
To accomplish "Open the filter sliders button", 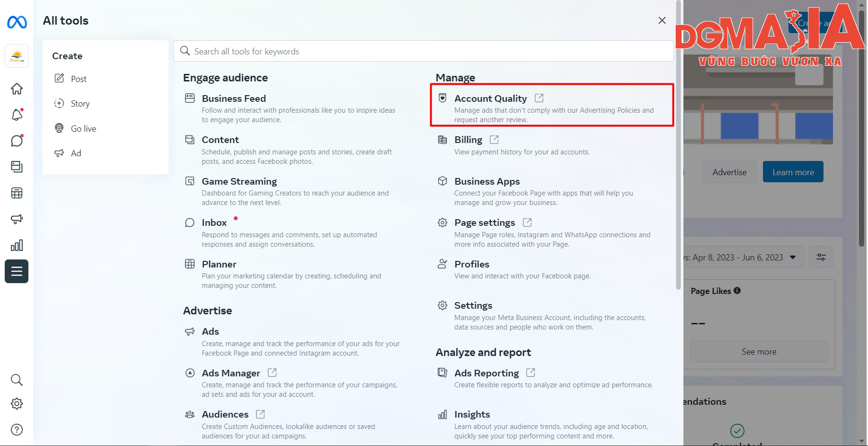I will click(821, 257).
